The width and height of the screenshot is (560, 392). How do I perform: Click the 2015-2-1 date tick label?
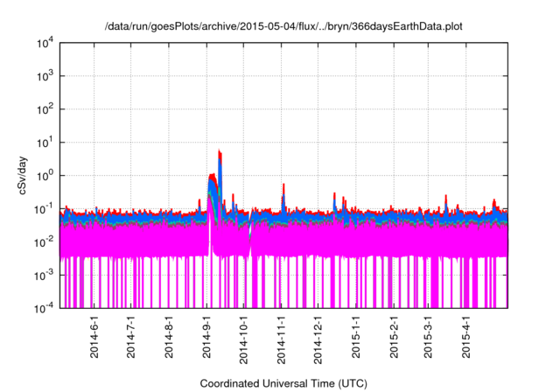click(x=394, y=337)
